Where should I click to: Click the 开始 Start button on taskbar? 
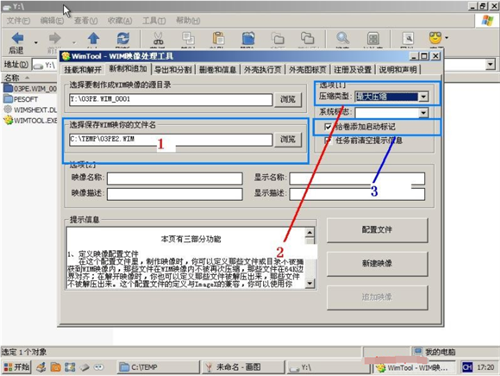(x=16, y=367)
